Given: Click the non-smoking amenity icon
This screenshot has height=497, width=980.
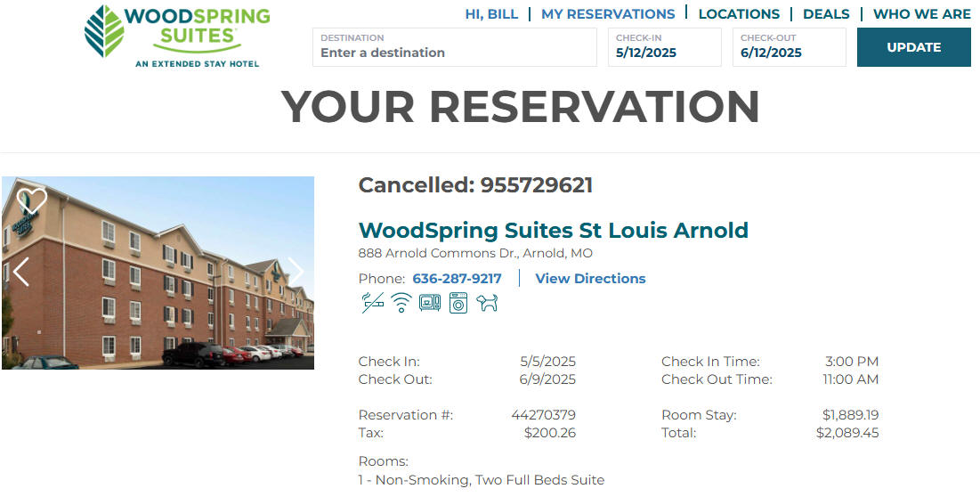Looking at the screenshot, I should pos(372,303).
